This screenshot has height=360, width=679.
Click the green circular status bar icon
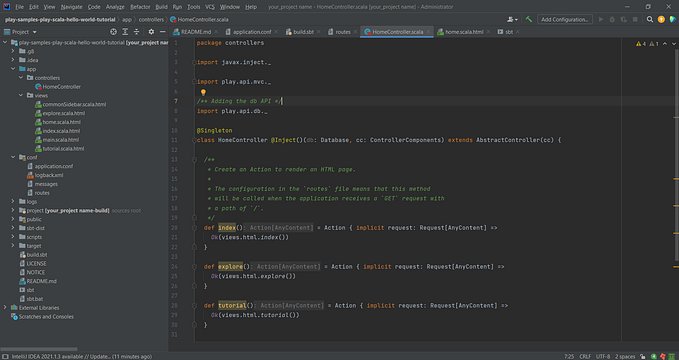pyautogui.click(x=654, y=357)
